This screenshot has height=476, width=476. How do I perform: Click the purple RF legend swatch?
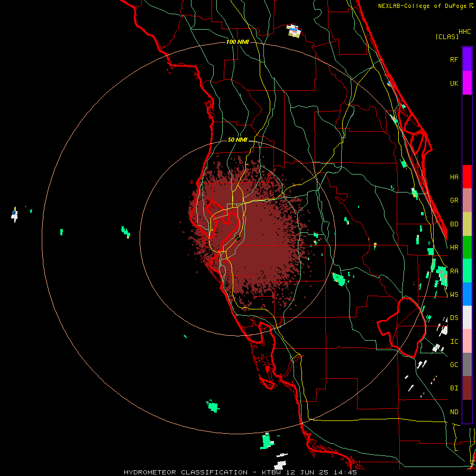tap(467, 59)
